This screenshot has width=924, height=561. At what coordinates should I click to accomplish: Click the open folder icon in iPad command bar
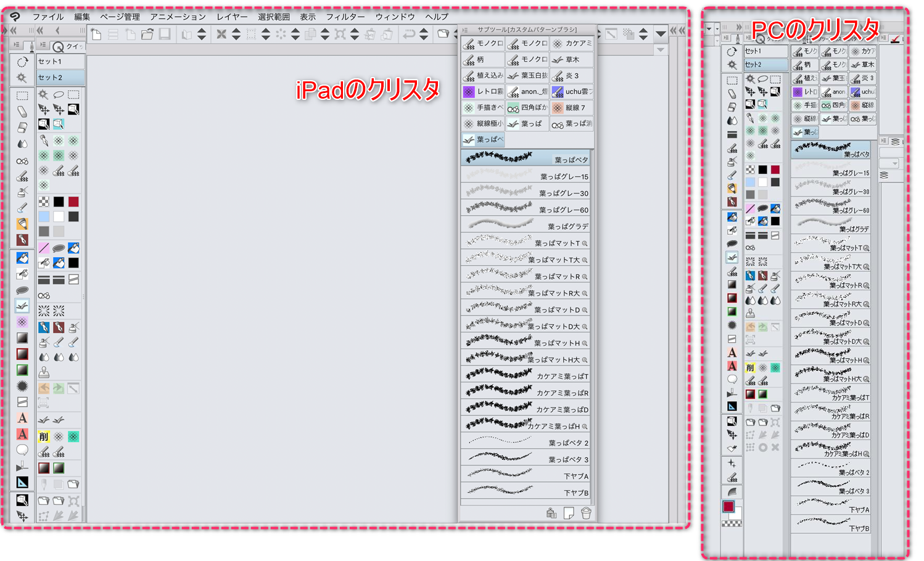[x=147, y=35]
